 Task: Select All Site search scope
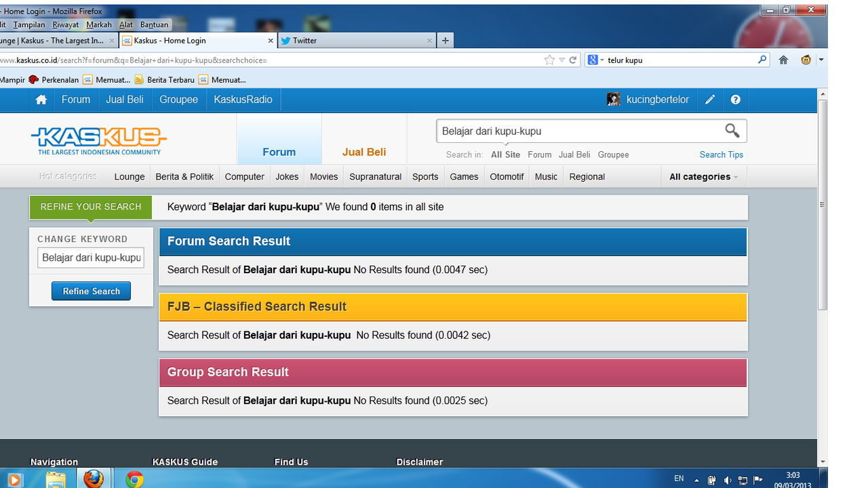505,155
